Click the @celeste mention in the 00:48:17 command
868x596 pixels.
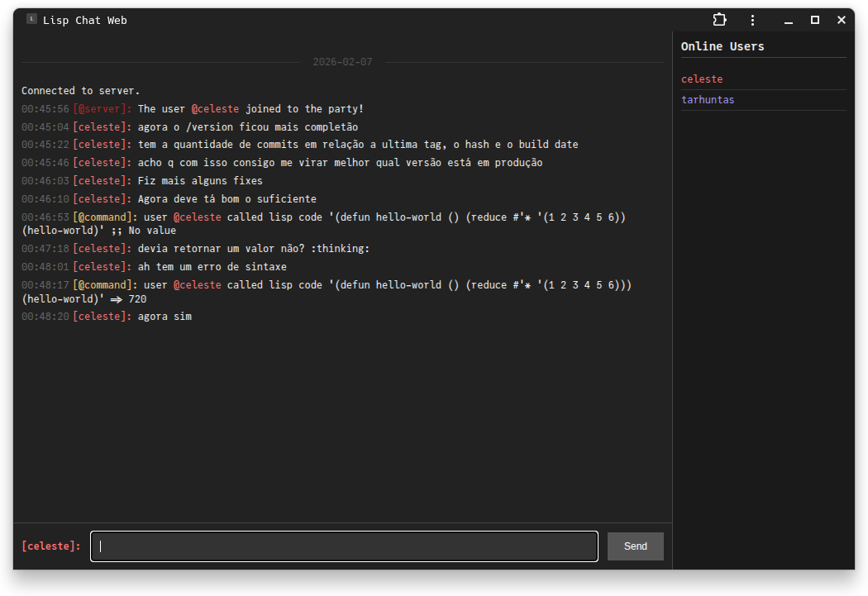pos(197,285)
